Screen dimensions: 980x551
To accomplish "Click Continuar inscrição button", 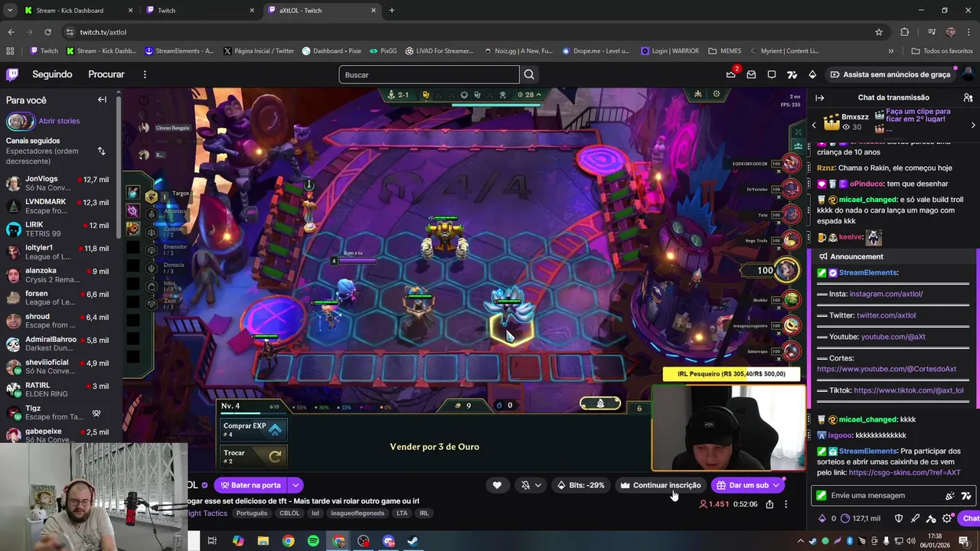I will tap(661, 485).
